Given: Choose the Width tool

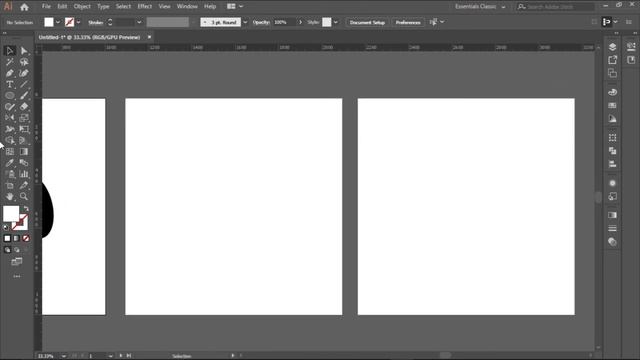Looking at the screenshot, I should [x=10, y=129].
